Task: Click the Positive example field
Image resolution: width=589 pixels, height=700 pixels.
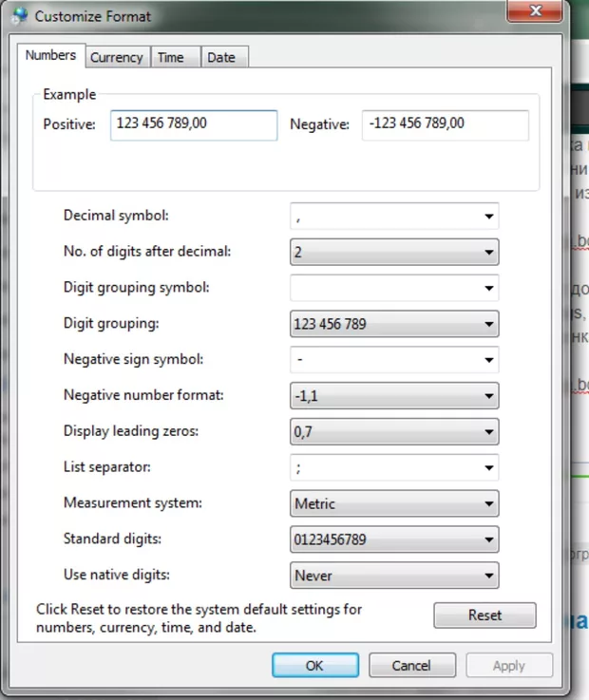Action: coord(194,125)
